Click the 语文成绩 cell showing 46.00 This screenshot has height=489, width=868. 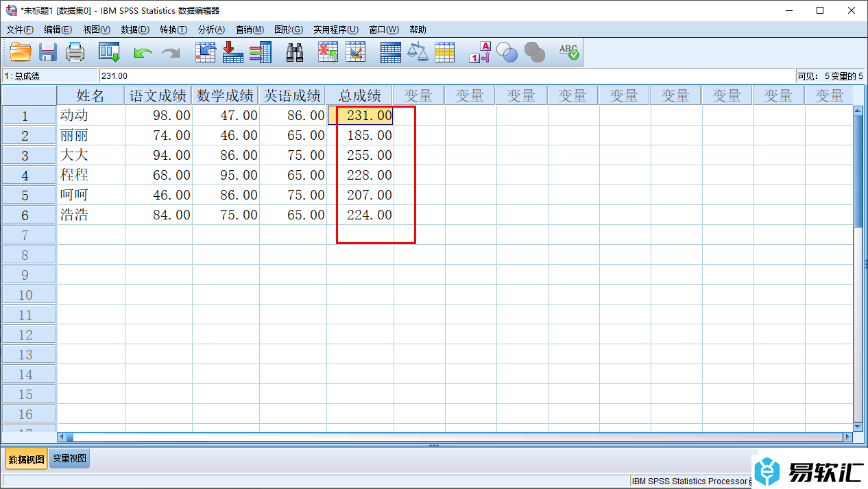[158, 195]
